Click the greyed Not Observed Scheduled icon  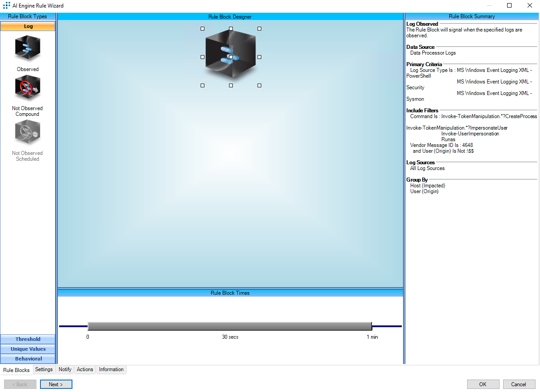28,132
